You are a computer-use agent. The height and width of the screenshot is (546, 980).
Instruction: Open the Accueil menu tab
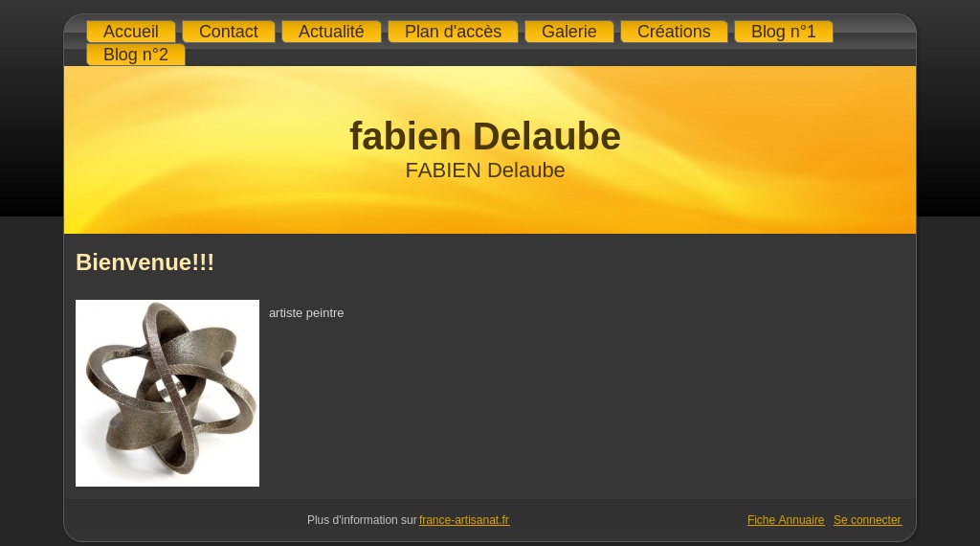[x=130, y=32]
